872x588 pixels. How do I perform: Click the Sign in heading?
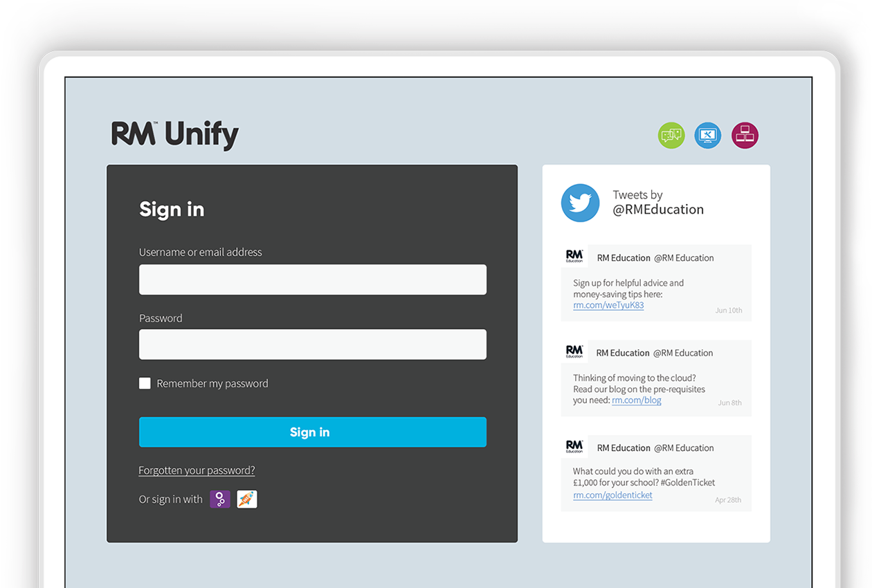[172, 209]
